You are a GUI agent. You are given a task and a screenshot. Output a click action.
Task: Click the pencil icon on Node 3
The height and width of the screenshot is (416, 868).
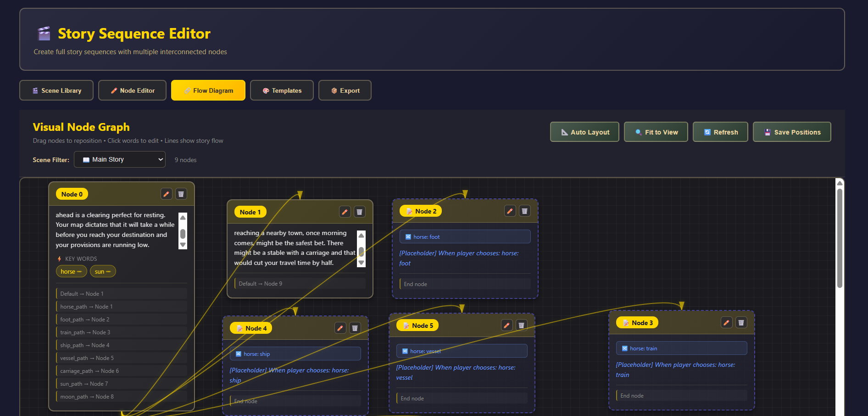point(726,323)
